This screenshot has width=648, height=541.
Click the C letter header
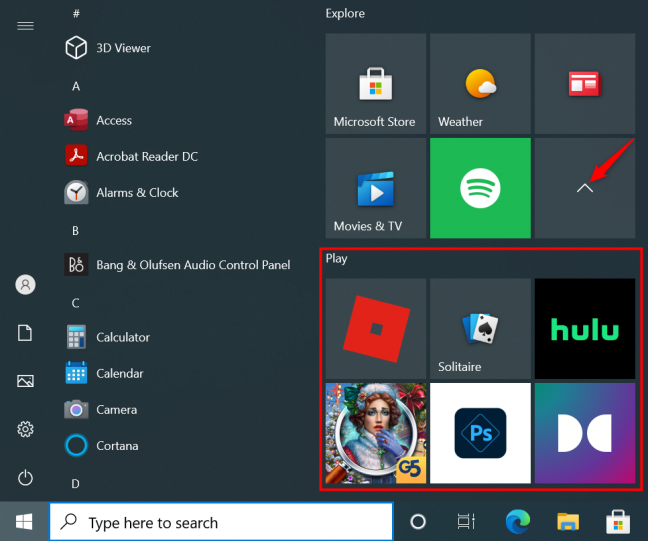[76, 303]
